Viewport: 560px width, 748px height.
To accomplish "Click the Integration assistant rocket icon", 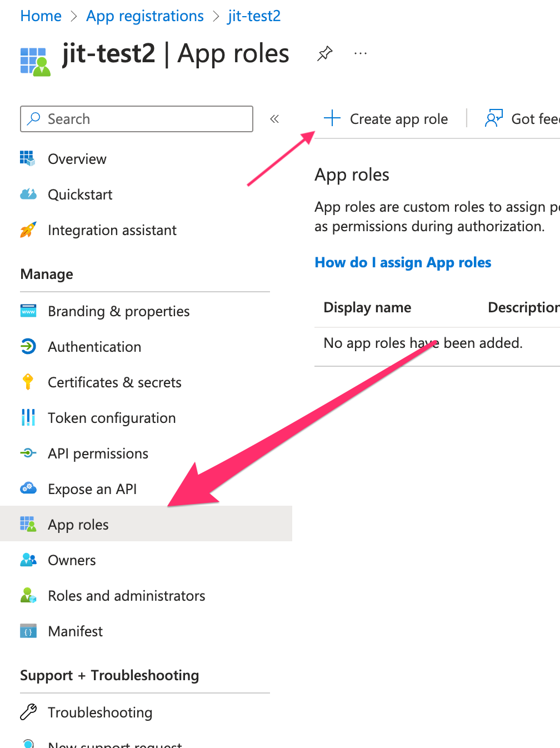I will pos(28,230).
